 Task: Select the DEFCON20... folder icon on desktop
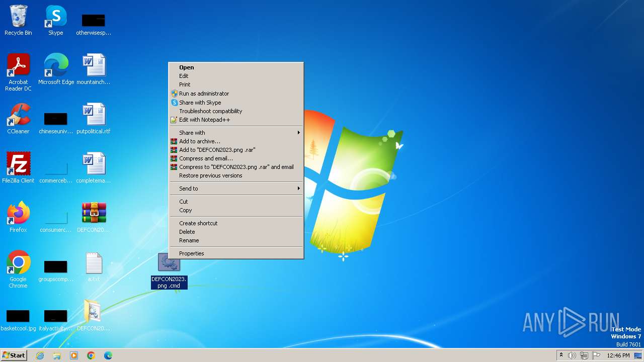point(94,315)
